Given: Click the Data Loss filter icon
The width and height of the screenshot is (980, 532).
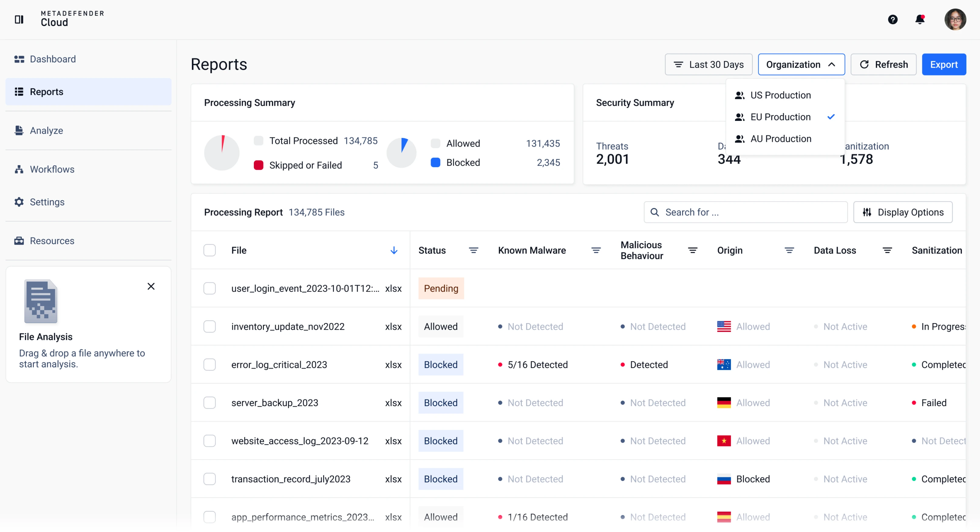Looking at the screenshot, I should [887, 251].
